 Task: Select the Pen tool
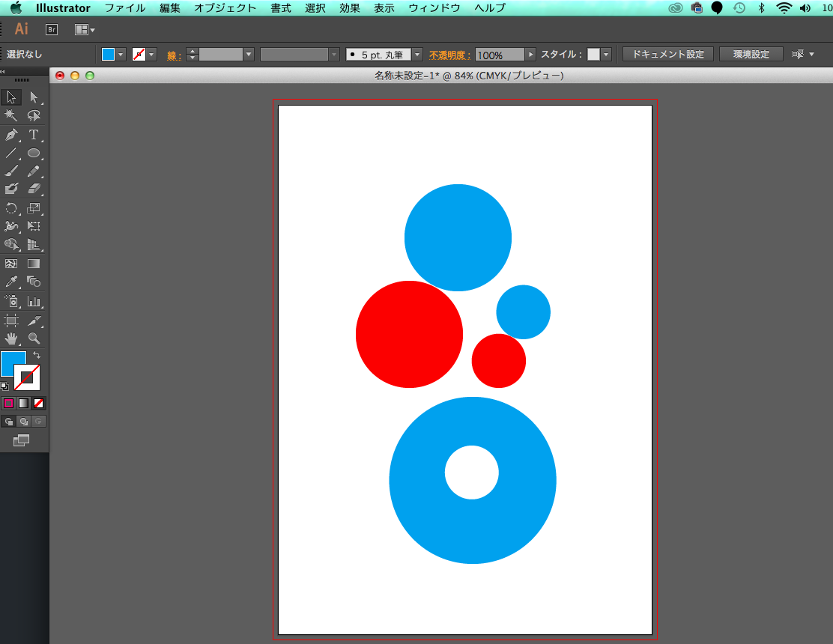pos(10,135)
